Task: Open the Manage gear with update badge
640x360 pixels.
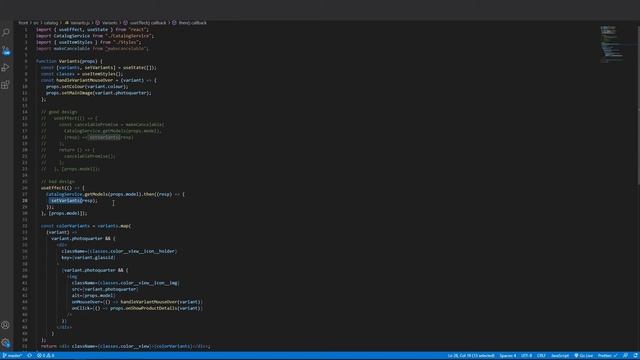Action: (6, 342)
